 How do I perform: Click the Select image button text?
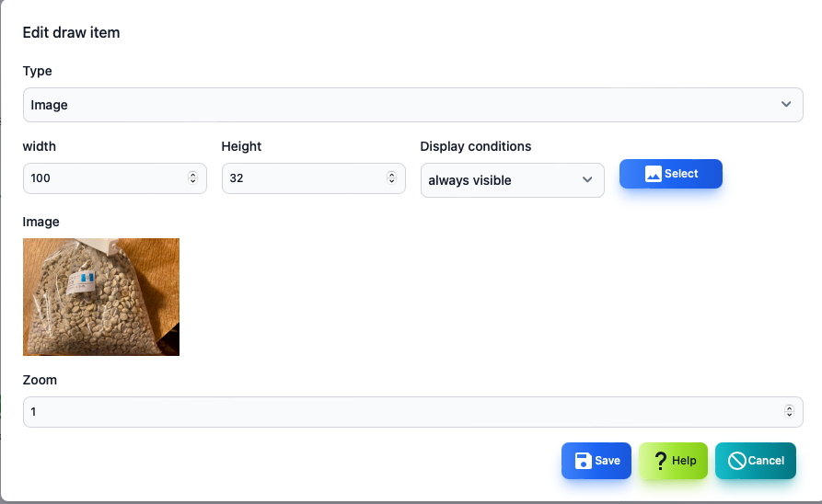681,174
